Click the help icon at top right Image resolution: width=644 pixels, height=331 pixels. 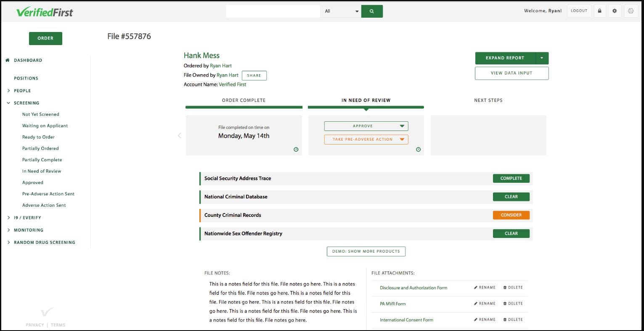(631, 11)
